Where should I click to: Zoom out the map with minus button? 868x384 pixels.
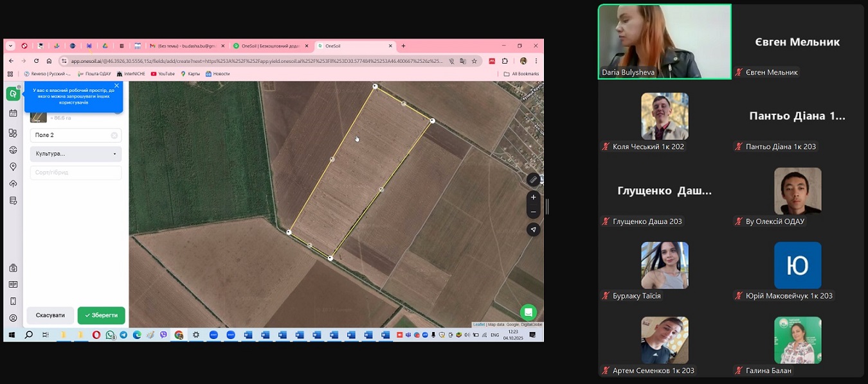[533, 212]
